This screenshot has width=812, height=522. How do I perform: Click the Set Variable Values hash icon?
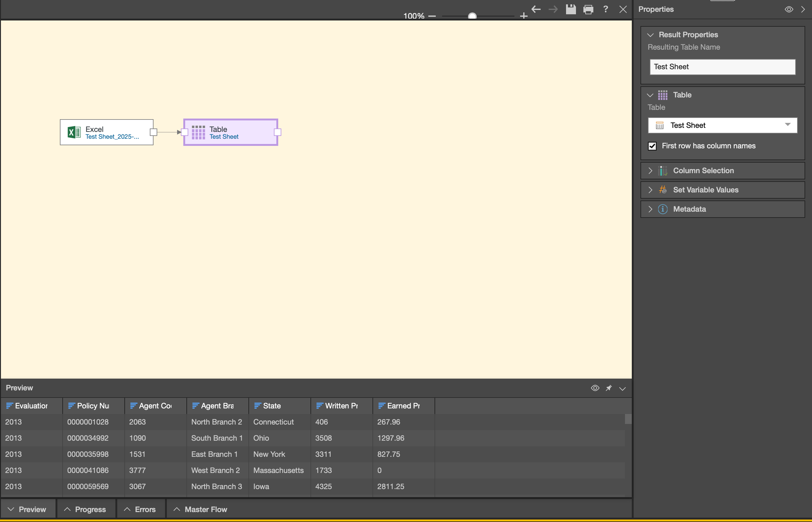(663, 190)
